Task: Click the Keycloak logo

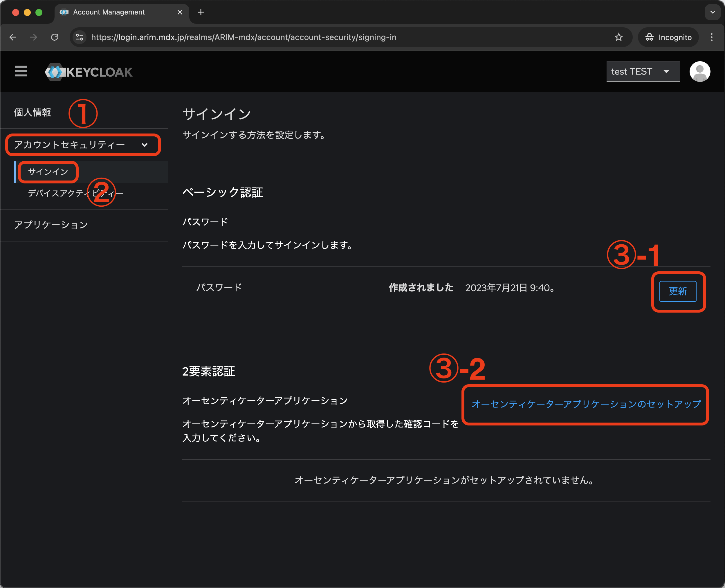Action: pos(89,72)
